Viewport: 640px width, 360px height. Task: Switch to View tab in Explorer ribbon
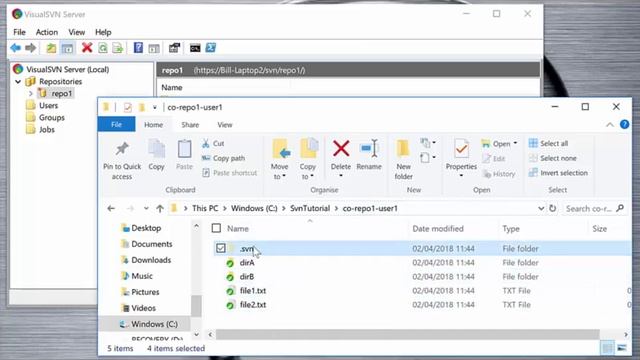(x=224, y=125)
